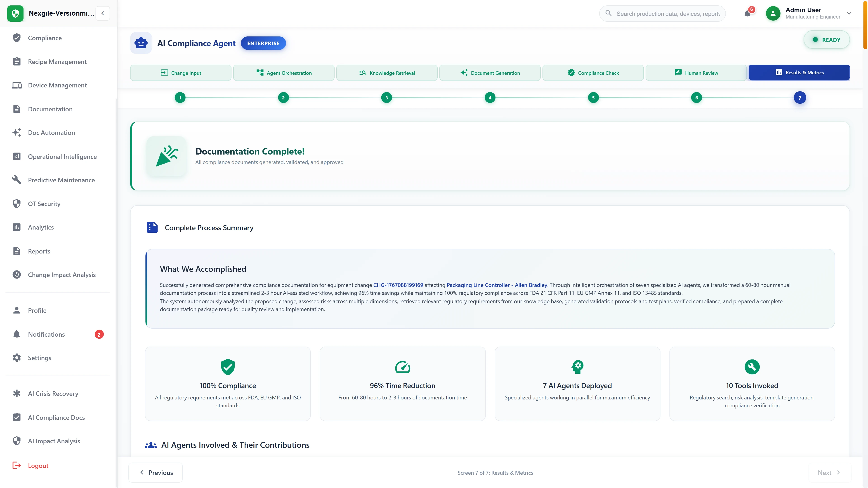Select step 4 on the progress tracker
This screenshot has height=488, width=868.
click(x=490, y=97)
